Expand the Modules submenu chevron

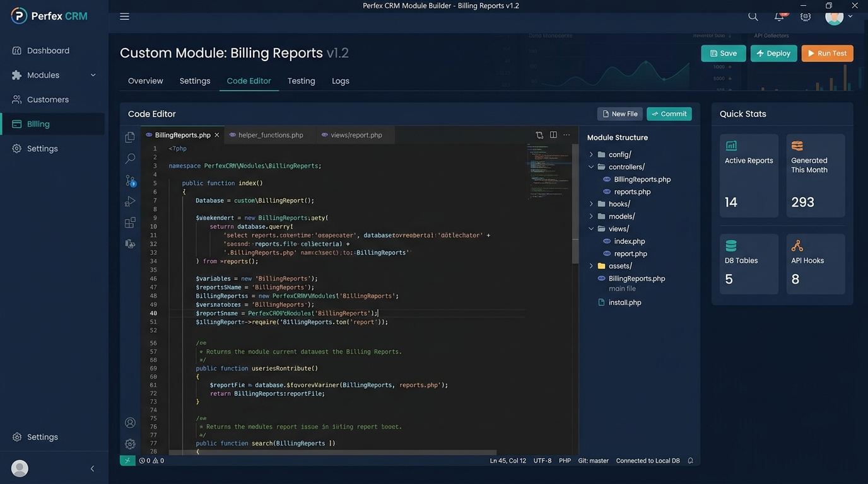point(93,75)
